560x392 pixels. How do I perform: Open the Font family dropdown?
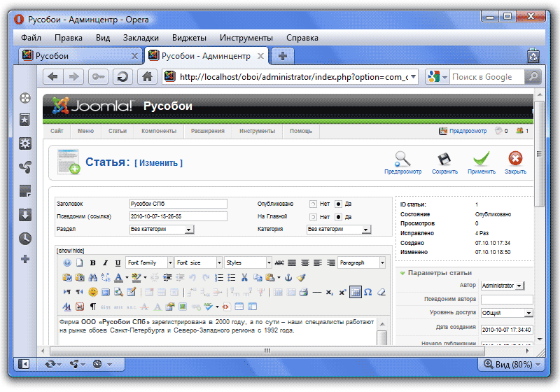(x=149, y=263)
